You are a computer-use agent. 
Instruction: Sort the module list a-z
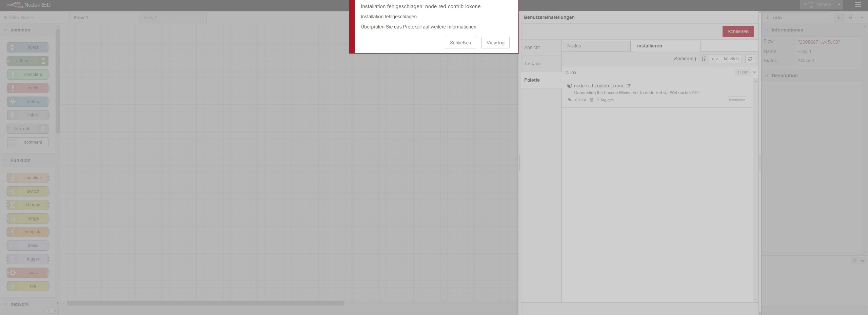(715, 59)
